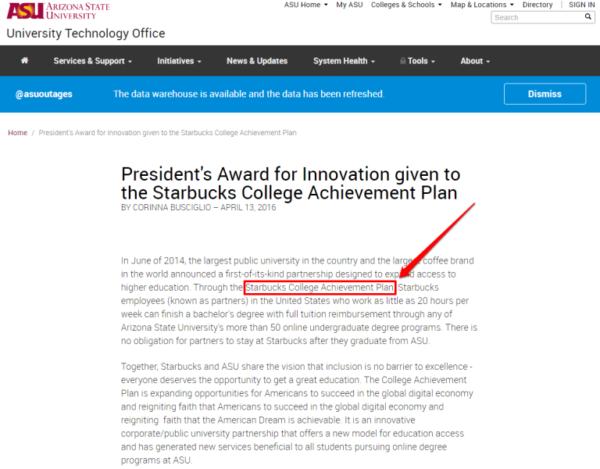This screenshot has width=600, height=469.
Task: Click the Home breadcrumb link
Action: 17,133
